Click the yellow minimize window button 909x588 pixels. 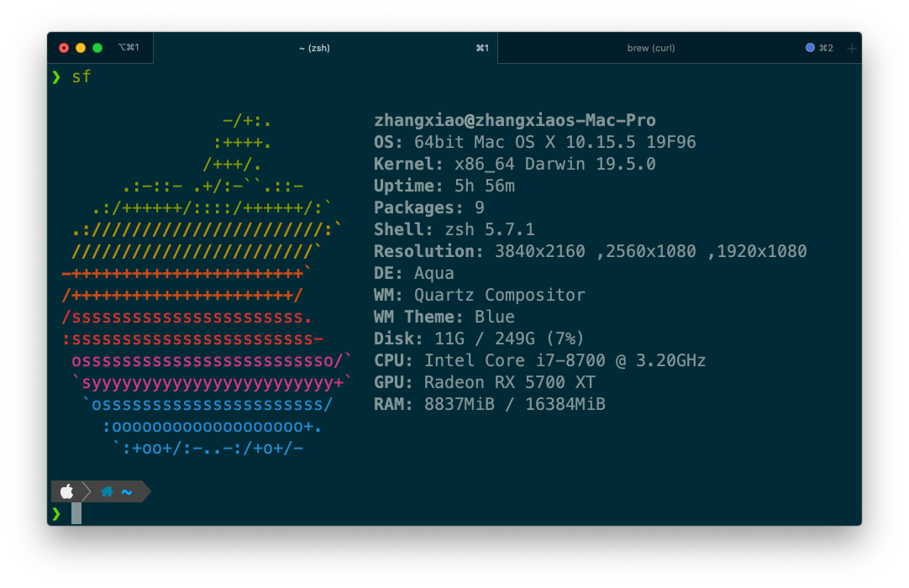81,48
